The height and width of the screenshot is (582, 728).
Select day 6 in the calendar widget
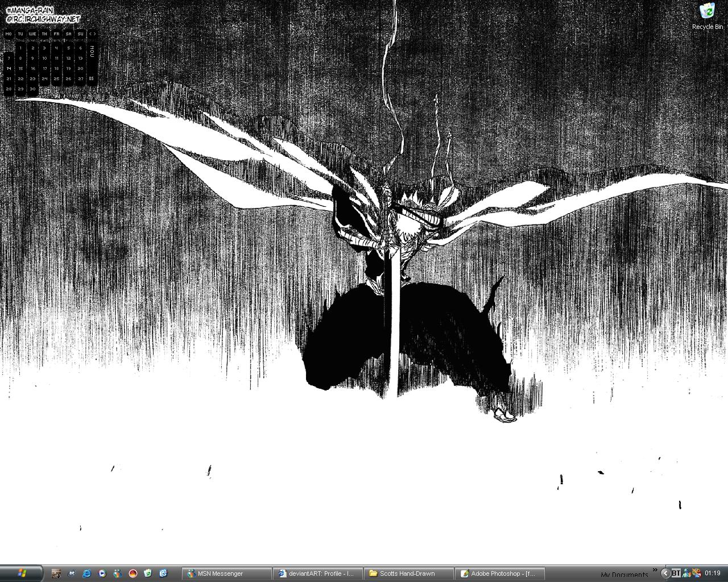[80, 48]
